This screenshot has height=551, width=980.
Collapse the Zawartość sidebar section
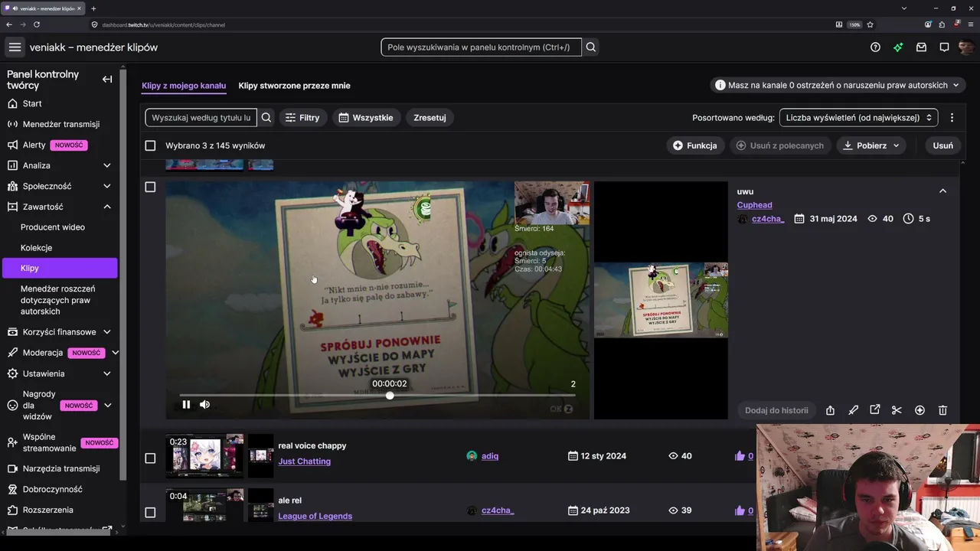click(x=107, y=207)
